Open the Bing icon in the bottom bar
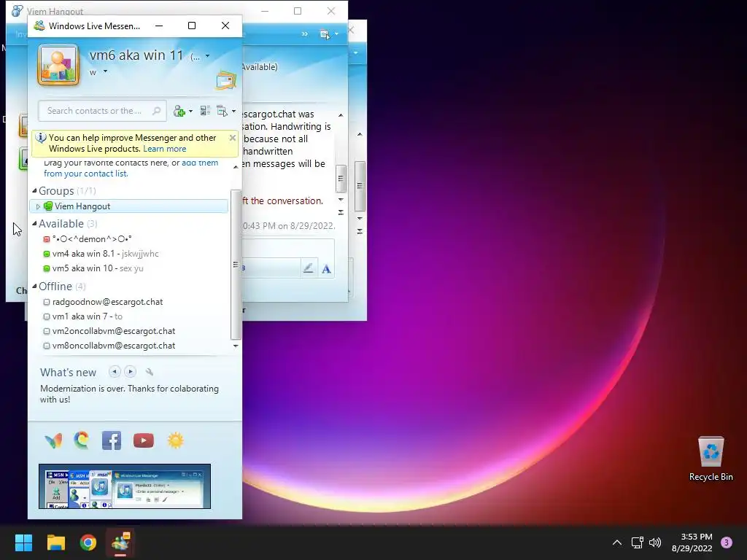Viewport: 747px width, 560px height. 82,440
